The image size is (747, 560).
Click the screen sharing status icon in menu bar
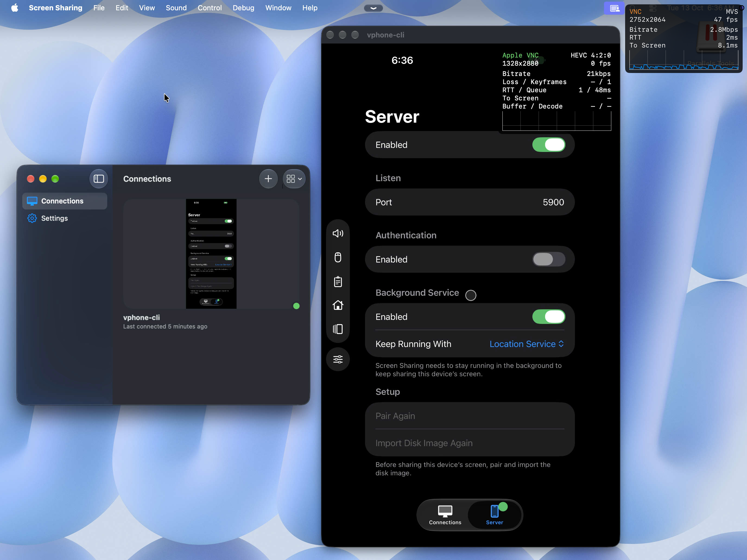click(614, 8)
